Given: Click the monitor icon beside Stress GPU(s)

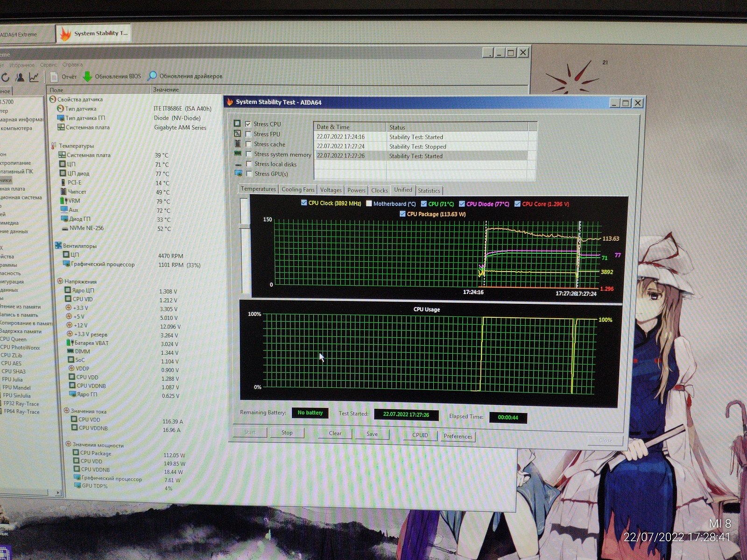Looking at the screenshot, I should click(239, 174).
